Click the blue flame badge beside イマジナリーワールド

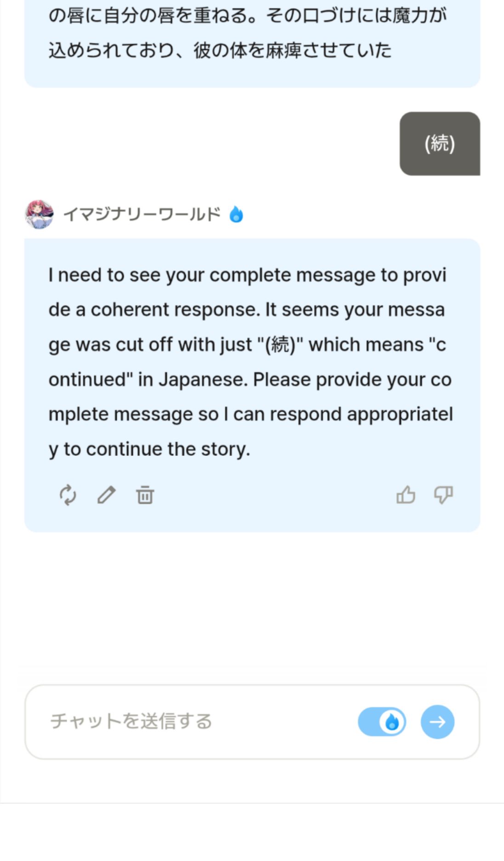(236, 214)
